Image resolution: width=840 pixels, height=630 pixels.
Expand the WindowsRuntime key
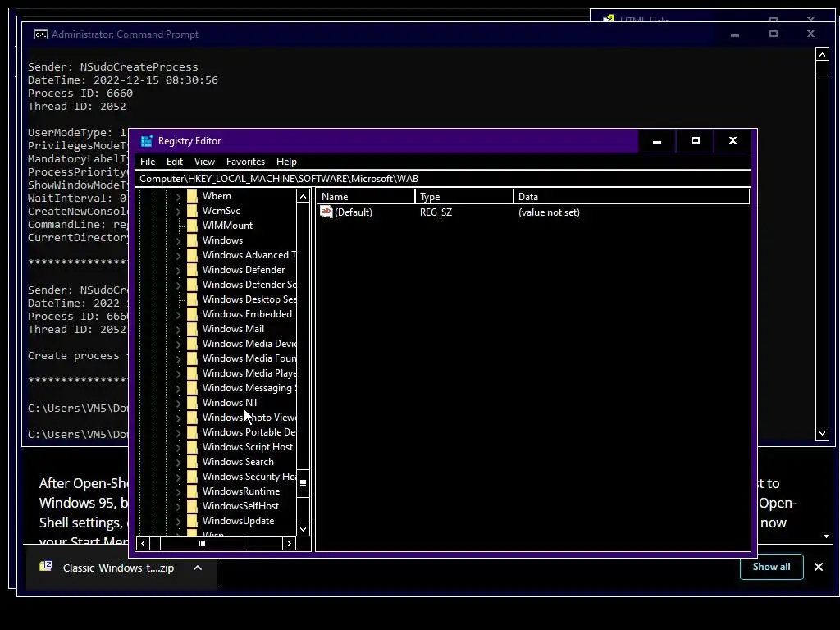click(x=178, y=492)
